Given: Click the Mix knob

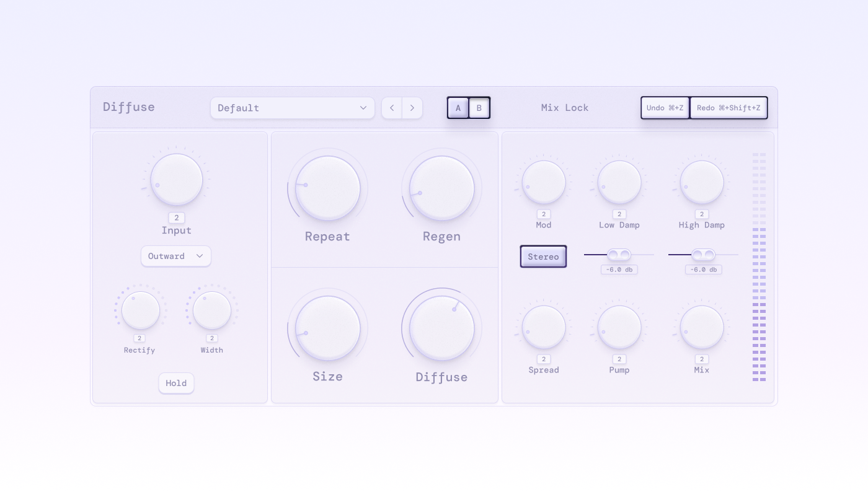Looking at the screenshot, I should click(x=702, y=328).
